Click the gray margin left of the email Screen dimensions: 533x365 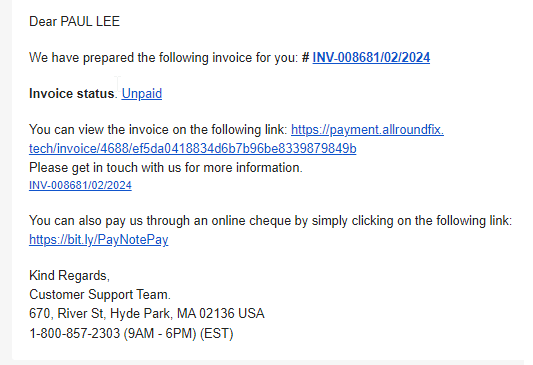(6, 182)
